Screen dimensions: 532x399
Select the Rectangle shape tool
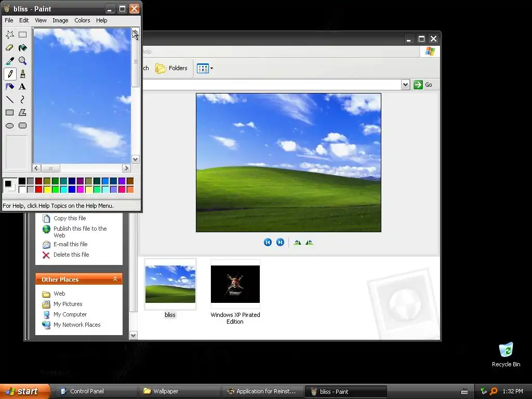pos(10,113)
